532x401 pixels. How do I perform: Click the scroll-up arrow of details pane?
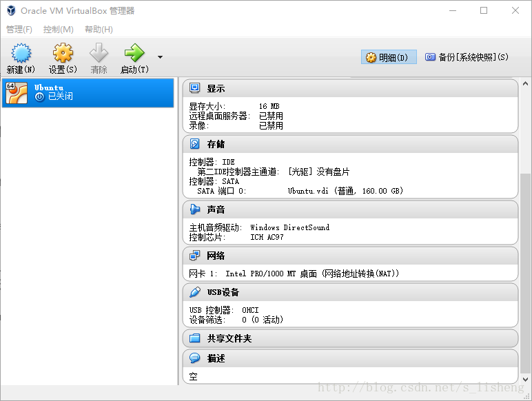525,83
